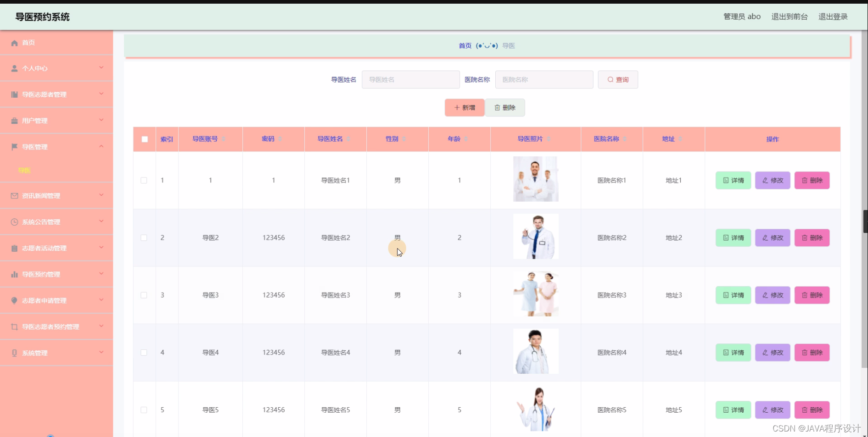Click the clock icon beside 系统公告管理

pos(14,222)
